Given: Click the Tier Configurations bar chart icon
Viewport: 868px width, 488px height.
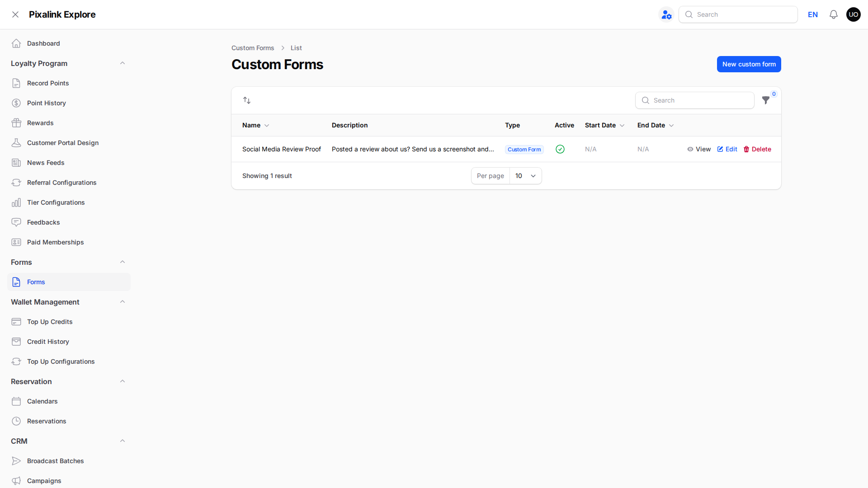Looking at the screenshot, I should 16,202.
